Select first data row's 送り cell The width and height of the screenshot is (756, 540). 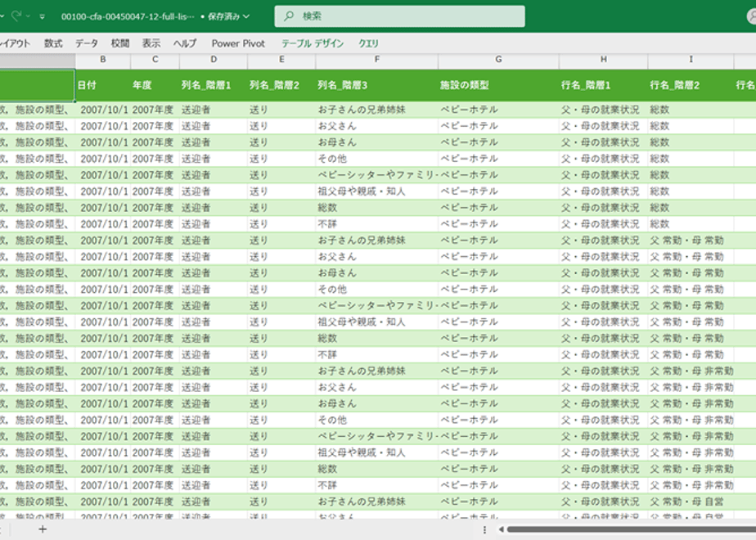point(281,110)
